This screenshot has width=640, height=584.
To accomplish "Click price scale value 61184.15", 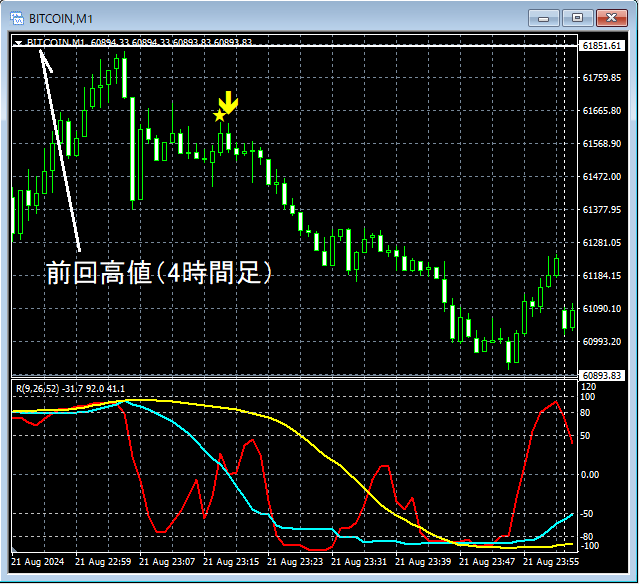I will [602, 276].
